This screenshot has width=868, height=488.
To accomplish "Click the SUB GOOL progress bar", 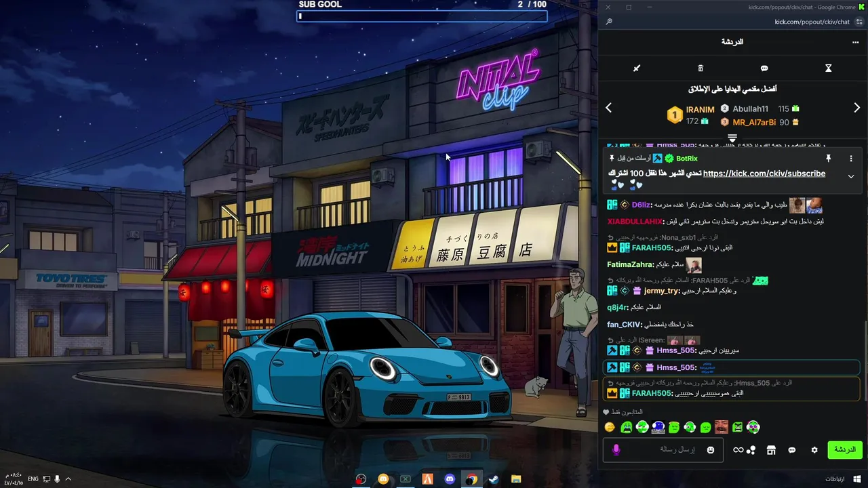I will tap(422, 16).
